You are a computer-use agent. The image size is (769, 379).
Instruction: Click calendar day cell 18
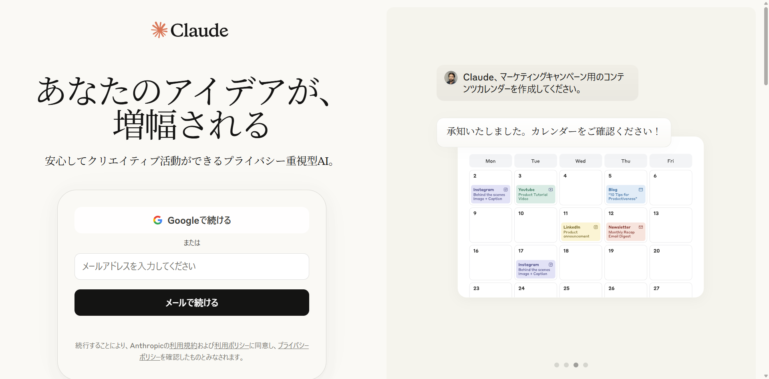(x=580, y=263)
